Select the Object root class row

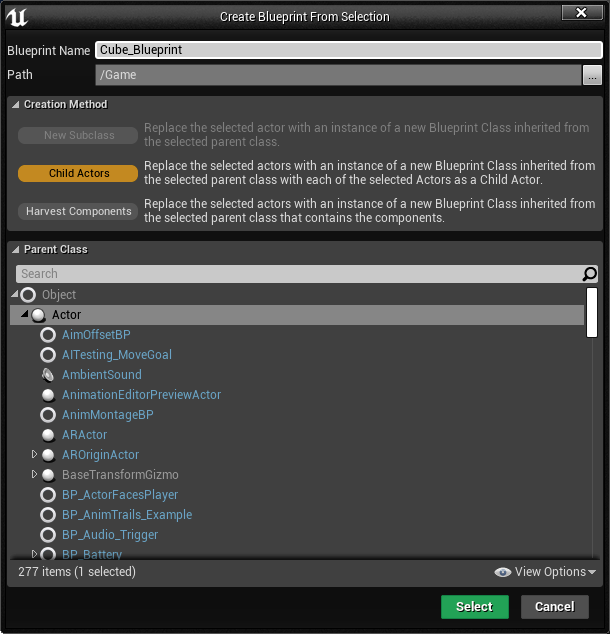pyautogui.click(x=297, y=295)
